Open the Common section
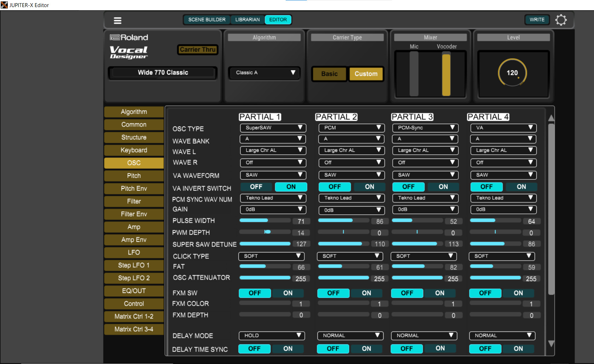This screenshot has width=594, height=364. (134, 125)
